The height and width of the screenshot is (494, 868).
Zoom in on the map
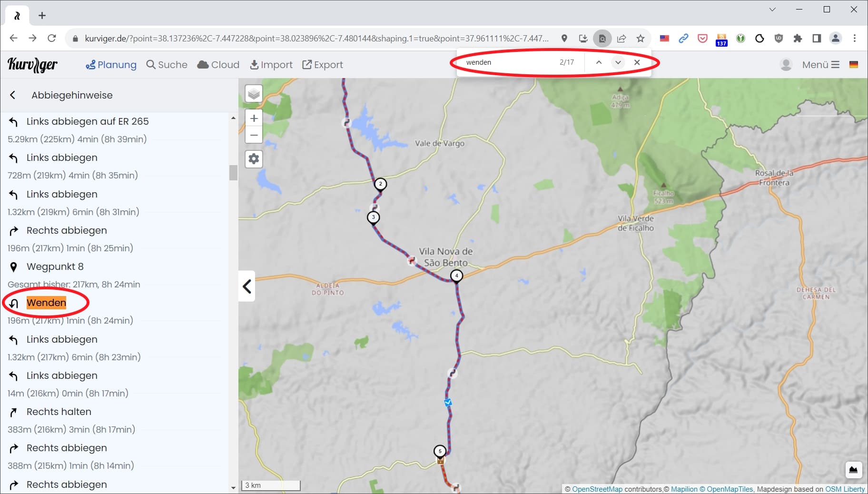click(x=254, y=118)
